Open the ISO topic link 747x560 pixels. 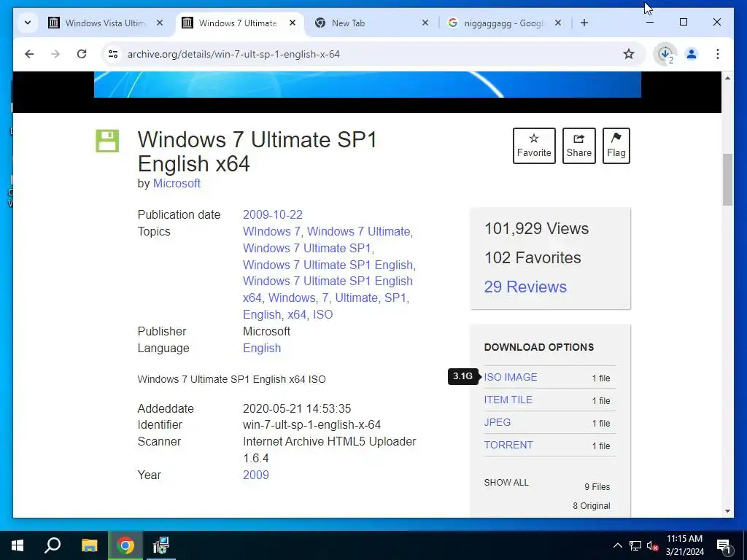click(x=322, y=315)
